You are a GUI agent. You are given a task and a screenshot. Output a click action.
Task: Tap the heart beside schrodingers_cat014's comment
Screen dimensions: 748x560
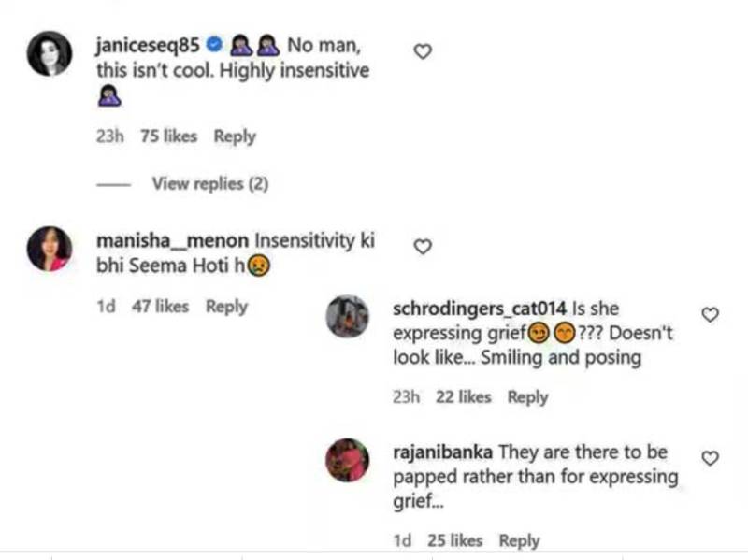pyautogui.click(x=711, y=314)
